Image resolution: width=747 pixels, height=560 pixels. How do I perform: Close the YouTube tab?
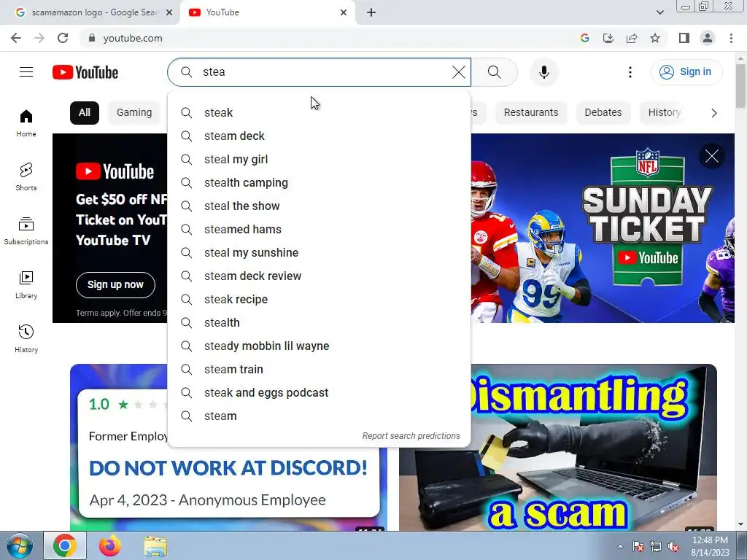[x=344, y=12]
